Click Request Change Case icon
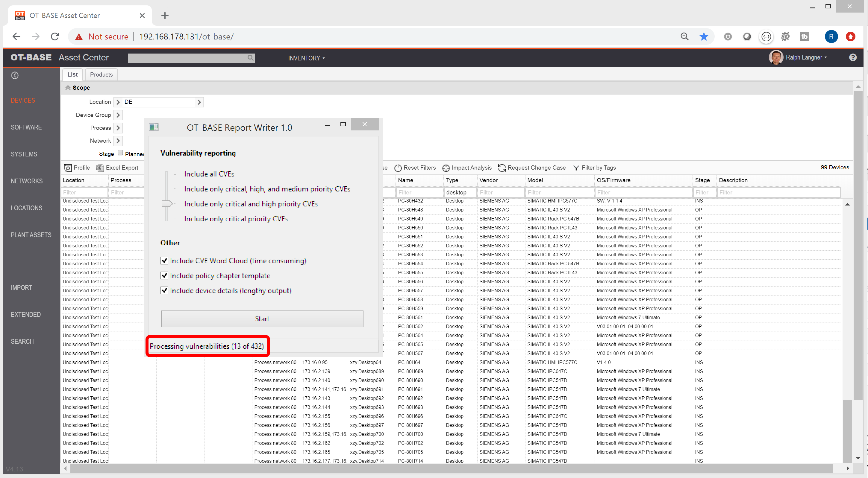This screenshot has width=868, height=478. (x=502, y=168)
